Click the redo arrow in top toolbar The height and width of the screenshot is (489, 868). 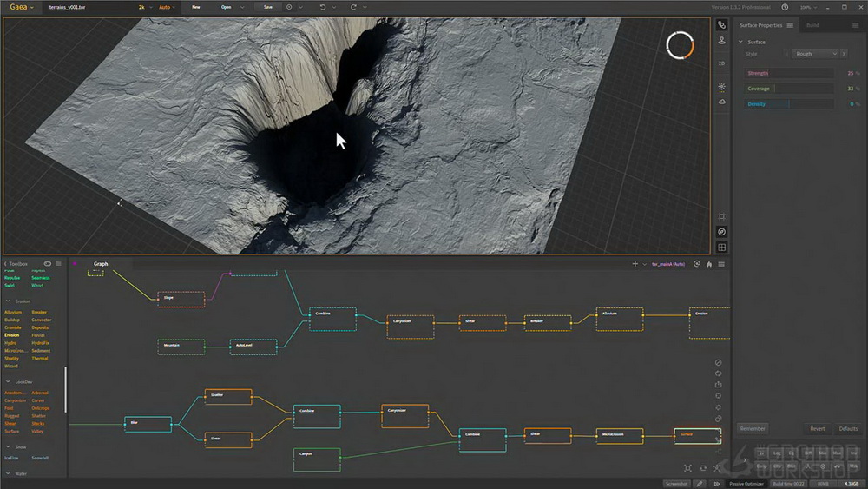[x=353, y=7]
